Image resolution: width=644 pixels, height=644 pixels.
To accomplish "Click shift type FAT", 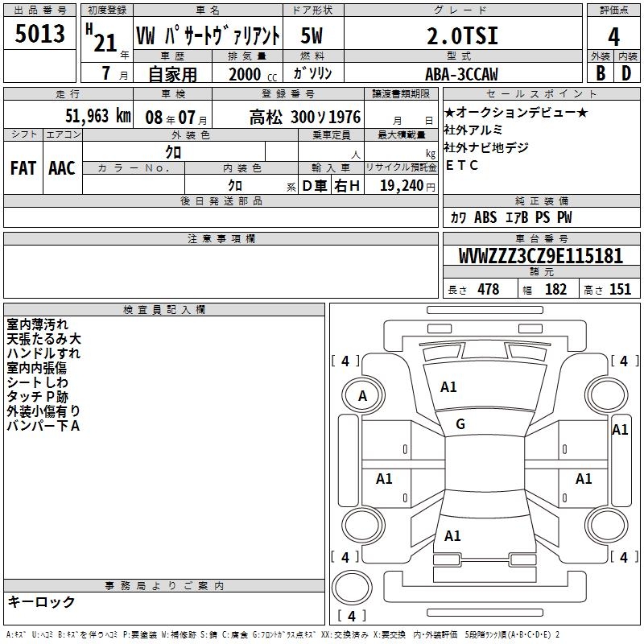I will (23, 168).
